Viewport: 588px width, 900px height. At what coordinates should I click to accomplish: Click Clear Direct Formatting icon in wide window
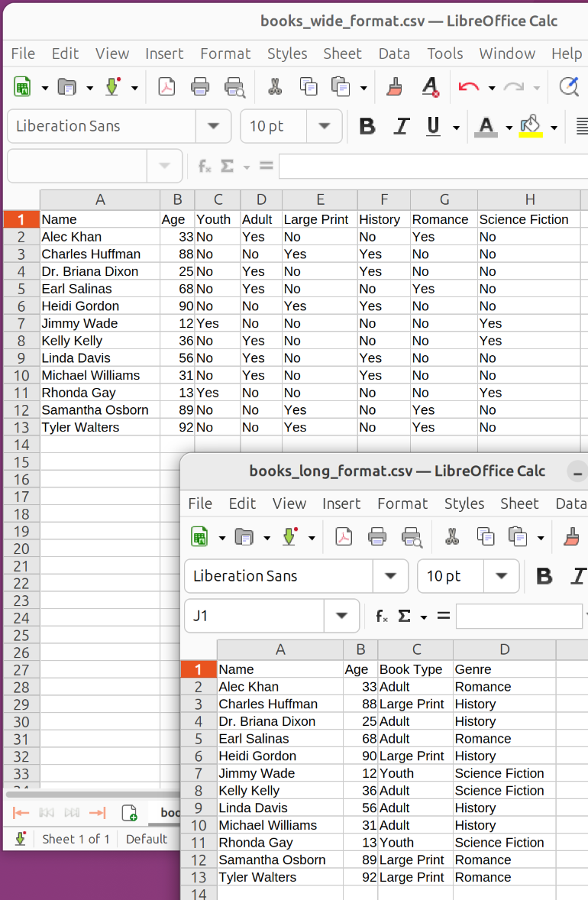tap(430, 87)
